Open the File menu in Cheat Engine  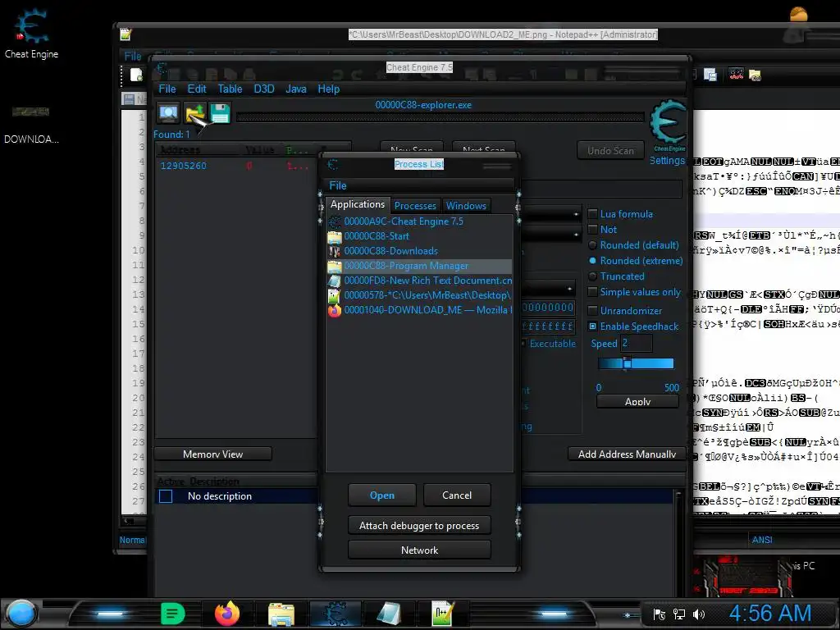167,89
